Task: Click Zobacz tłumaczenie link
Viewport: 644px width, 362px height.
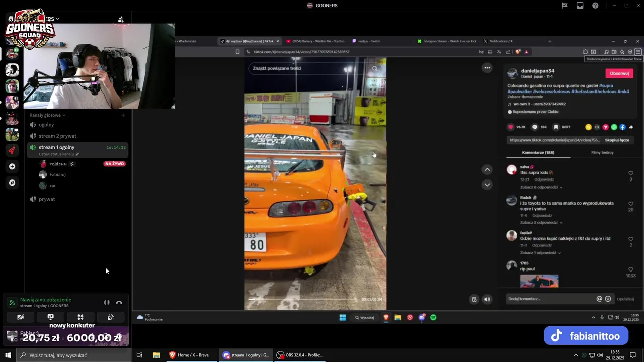Action: [x=525, y=97]
